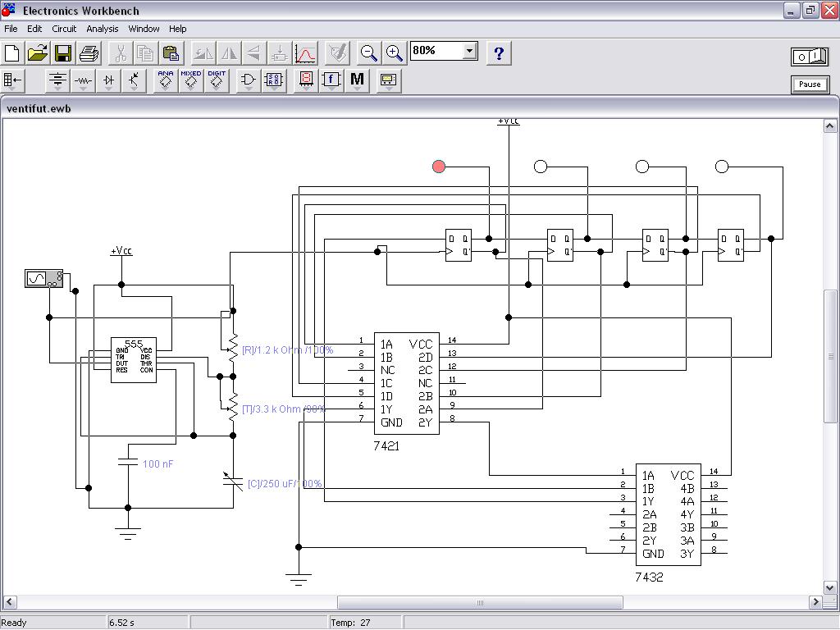
Task: Select the [C]/250 uF variable capacitor label
Action: (285, 483)
